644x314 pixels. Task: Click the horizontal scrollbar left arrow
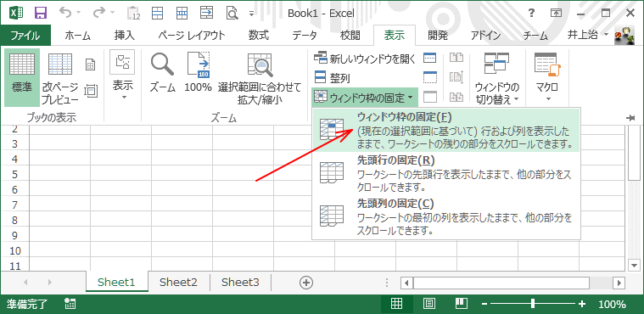pos(407,283)
